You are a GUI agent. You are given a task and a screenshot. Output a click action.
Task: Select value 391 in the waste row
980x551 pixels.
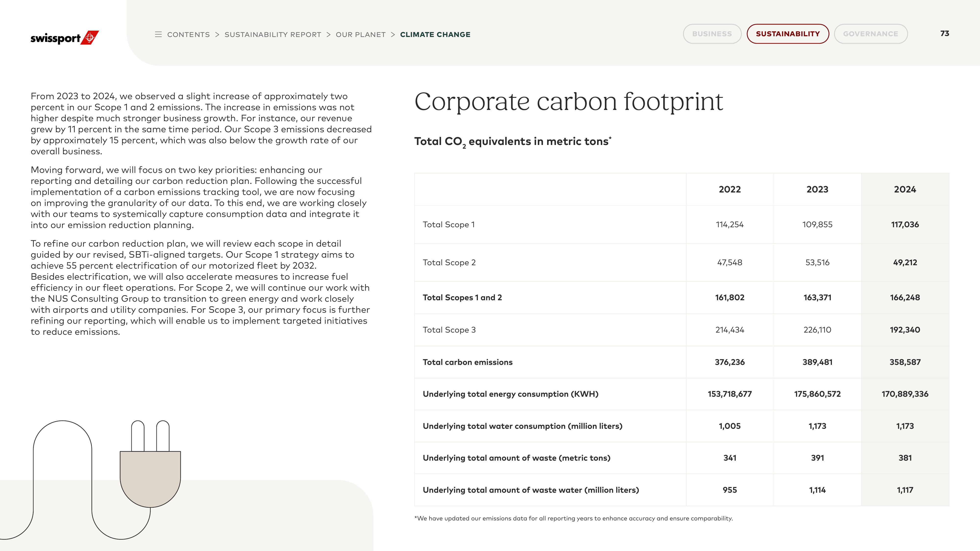[817, 458]
